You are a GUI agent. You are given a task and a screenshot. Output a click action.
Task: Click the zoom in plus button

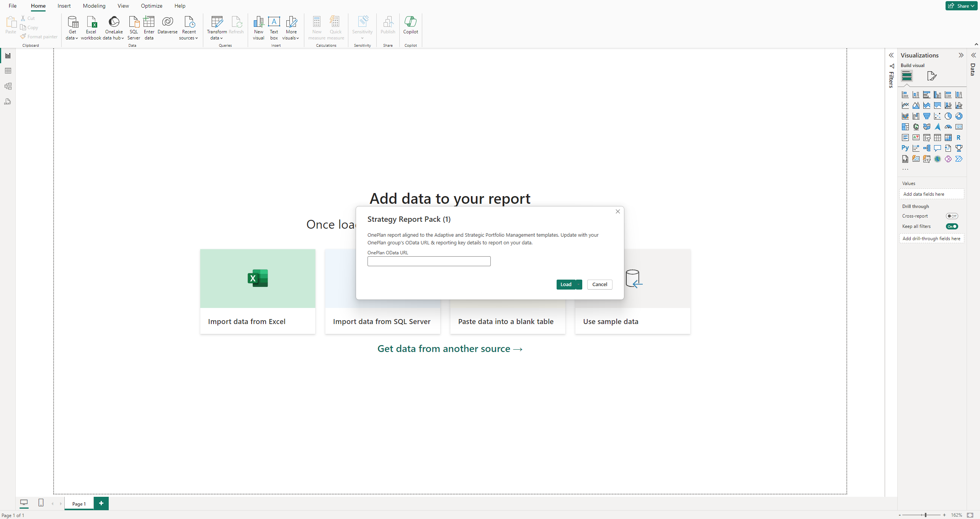pos(944,515)
